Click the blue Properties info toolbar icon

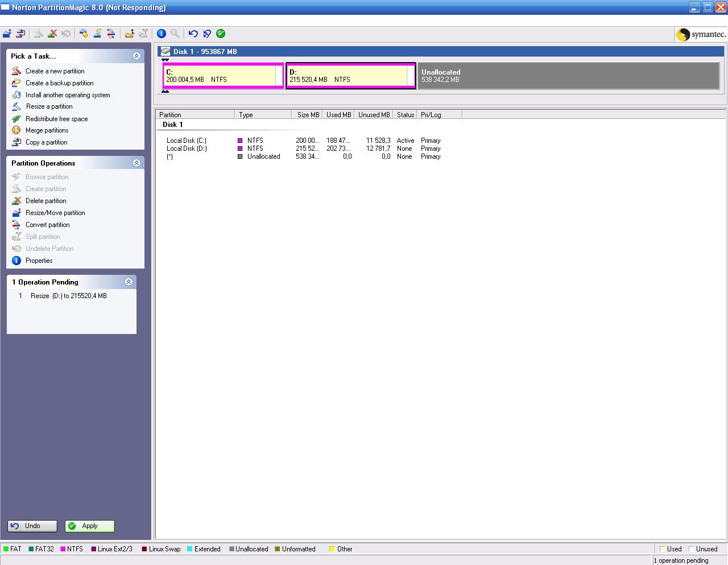(x=162, y=34)
